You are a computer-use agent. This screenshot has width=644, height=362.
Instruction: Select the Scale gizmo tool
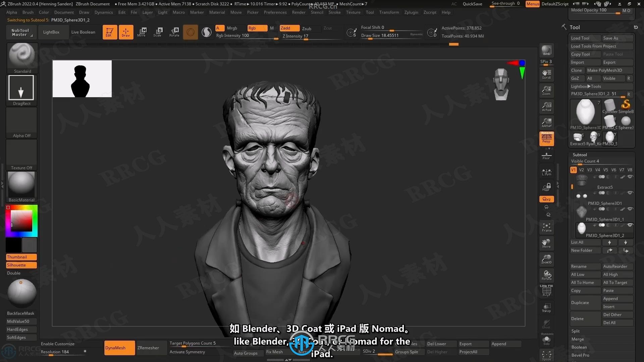click(158, 32)
